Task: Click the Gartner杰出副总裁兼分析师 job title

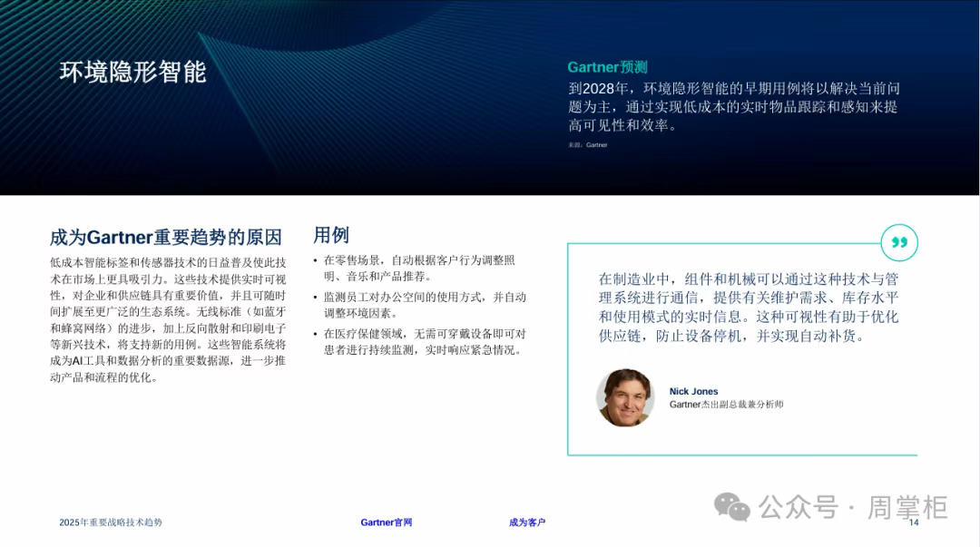Action: point(726,405)
